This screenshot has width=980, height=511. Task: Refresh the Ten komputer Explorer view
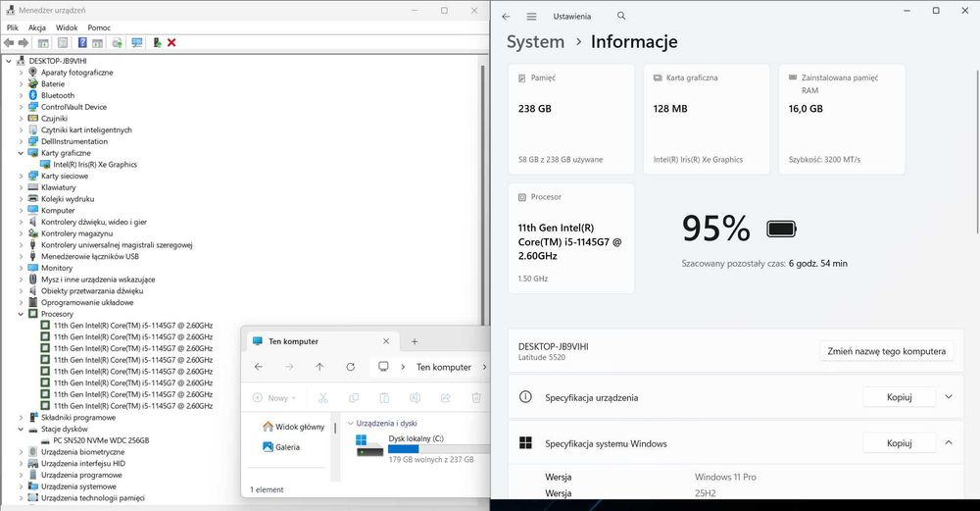[x=350, y=367]
